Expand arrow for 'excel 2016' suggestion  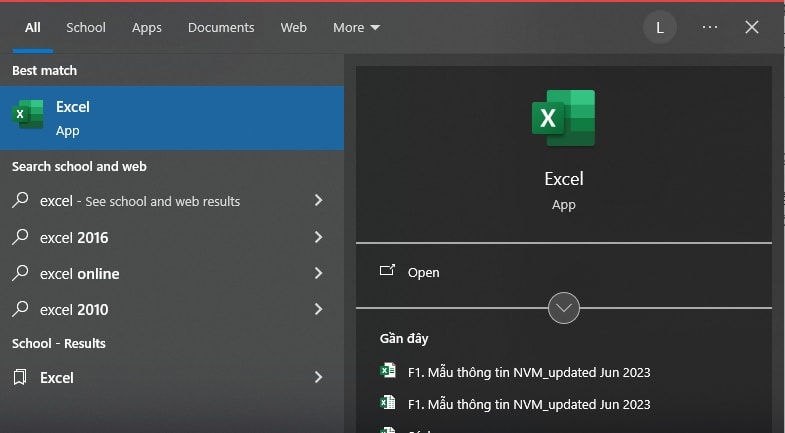[318, 237]
